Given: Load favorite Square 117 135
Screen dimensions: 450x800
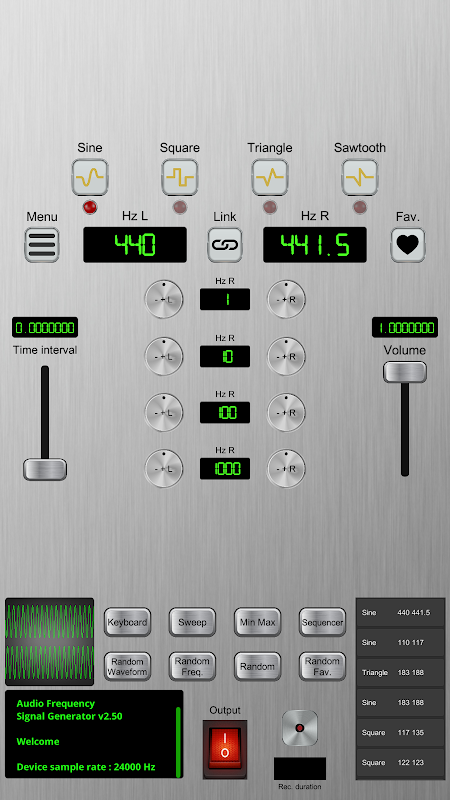Looking at the screenshot, I should click(401, 733).
